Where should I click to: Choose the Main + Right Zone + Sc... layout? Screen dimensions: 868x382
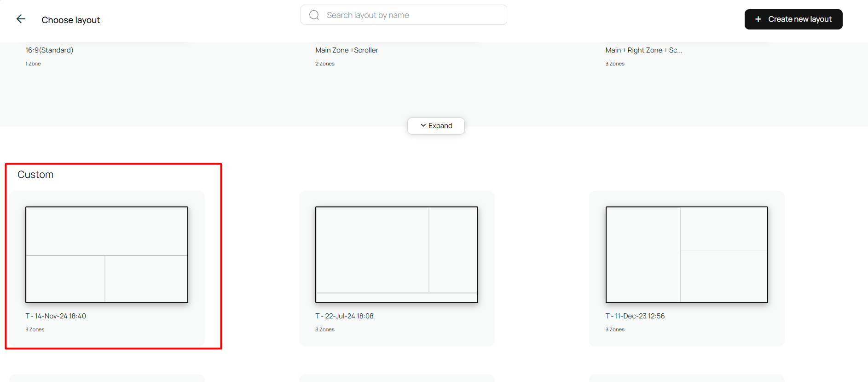(x=643, y=50)
